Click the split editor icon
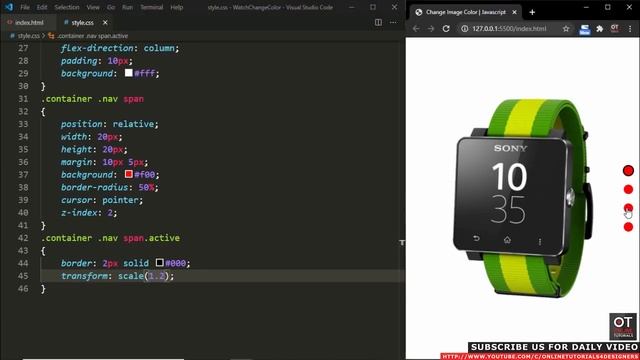 pos(378,22)
